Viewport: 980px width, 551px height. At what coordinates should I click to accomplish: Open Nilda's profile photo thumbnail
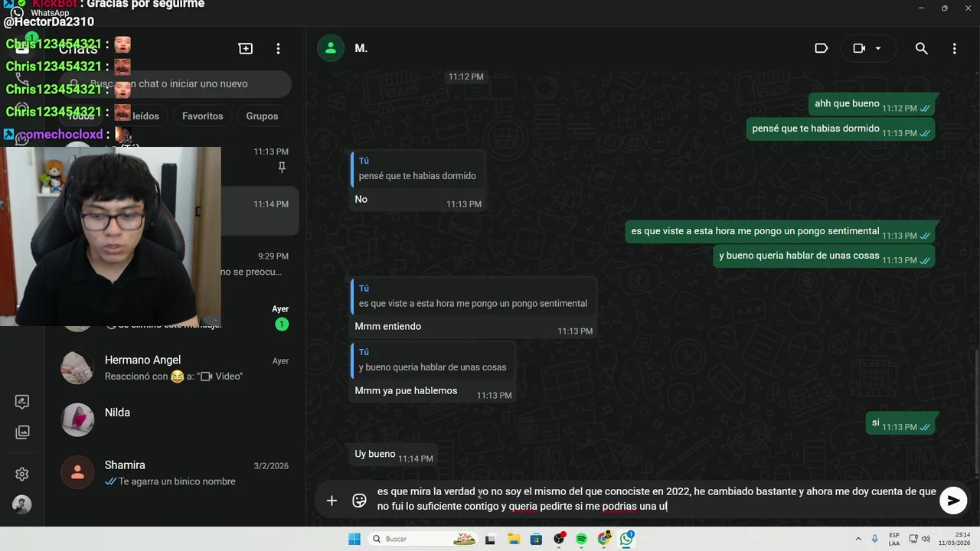(x=77, y=420)
